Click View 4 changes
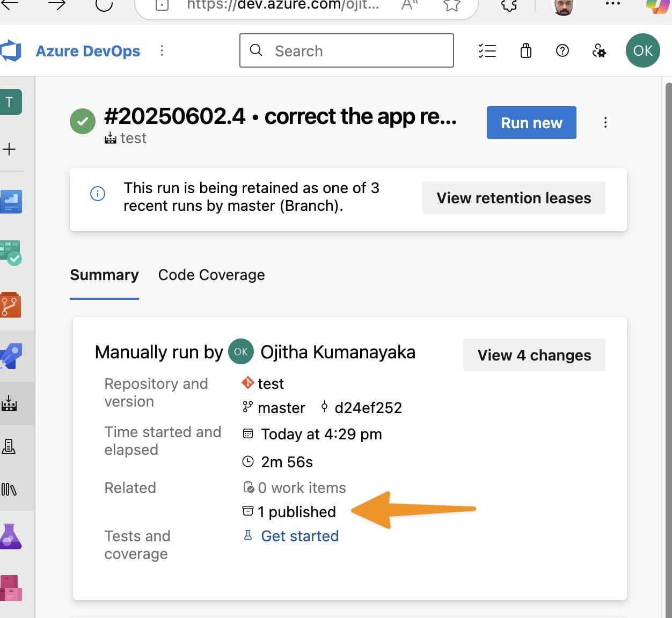Screen dimensions: 672x618 (x=534, y=355)
